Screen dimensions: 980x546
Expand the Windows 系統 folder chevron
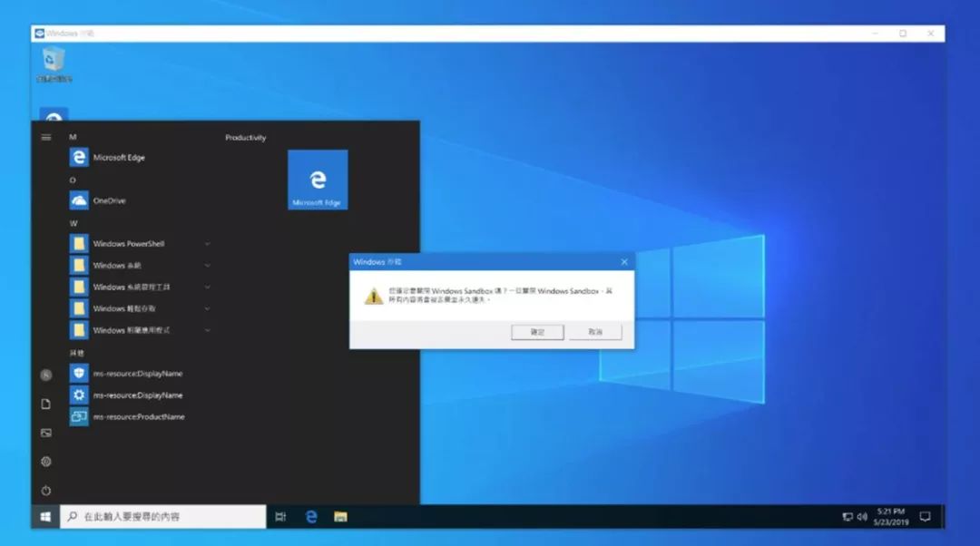tap(208, 266)
